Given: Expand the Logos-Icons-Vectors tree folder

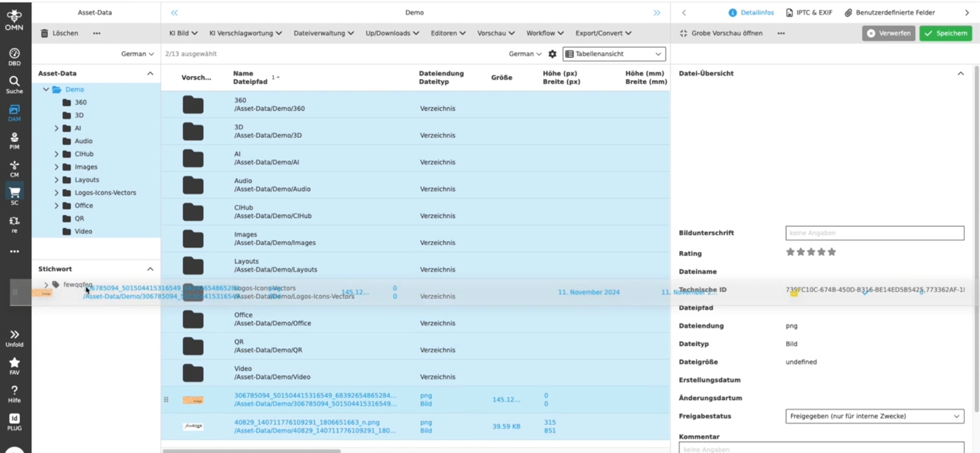Looking at the screenshot, I should [57, 193].
